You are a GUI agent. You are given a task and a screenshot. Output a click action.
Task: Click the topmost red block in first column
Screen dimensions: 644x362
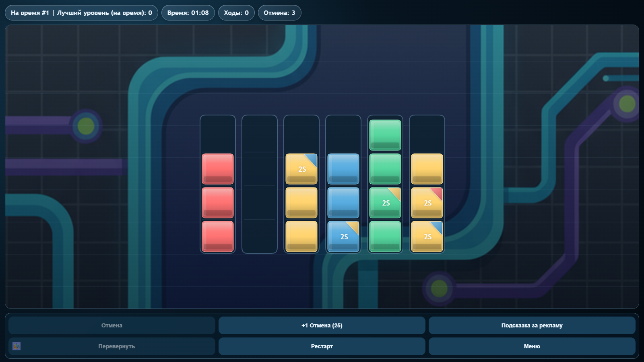click(217, 169)
